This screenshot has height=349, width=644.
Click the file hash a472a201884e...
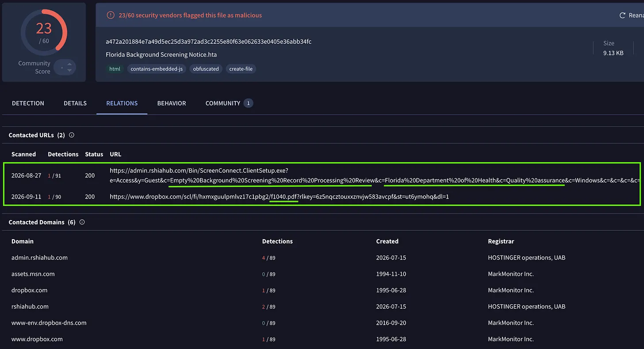tap(209, 42)
